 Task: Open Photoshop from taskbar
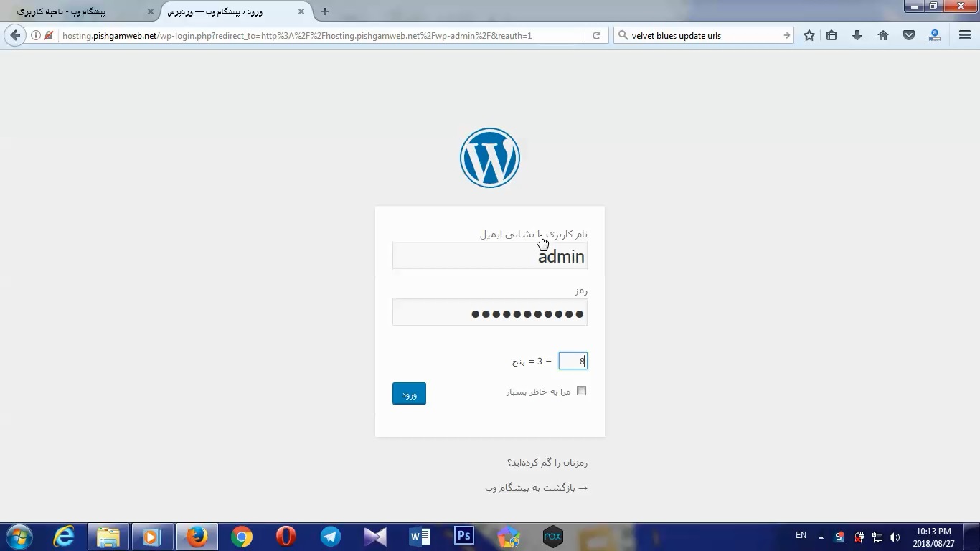point(464,537)
